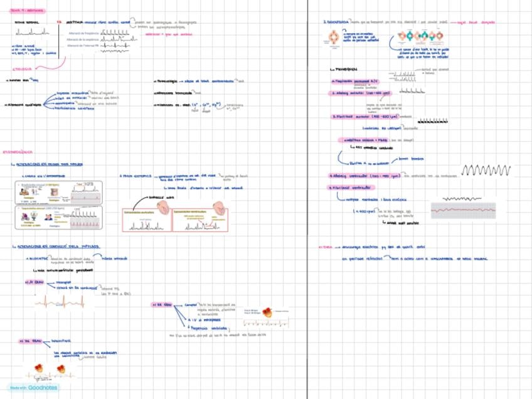Select the pink Etiologia heading
Viewport: 532px width, 399px height.
(22, 69)
